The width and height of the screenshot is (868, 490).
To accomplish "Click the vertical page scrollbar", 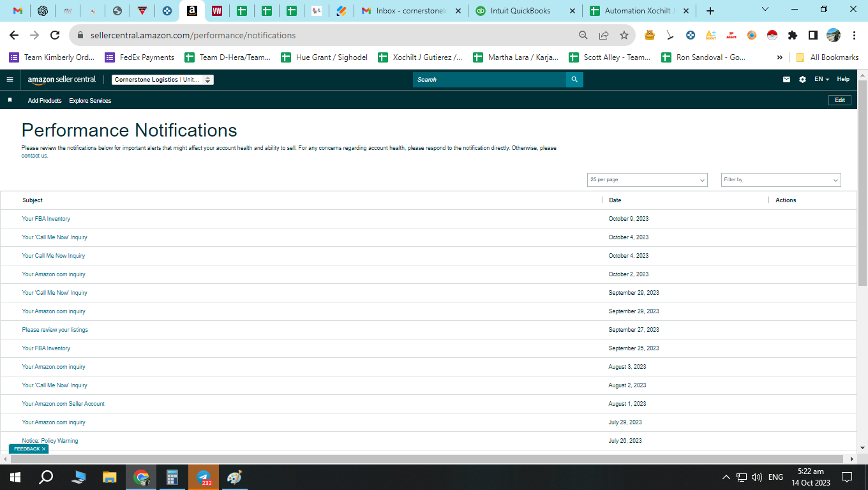I will pos(862,182).
